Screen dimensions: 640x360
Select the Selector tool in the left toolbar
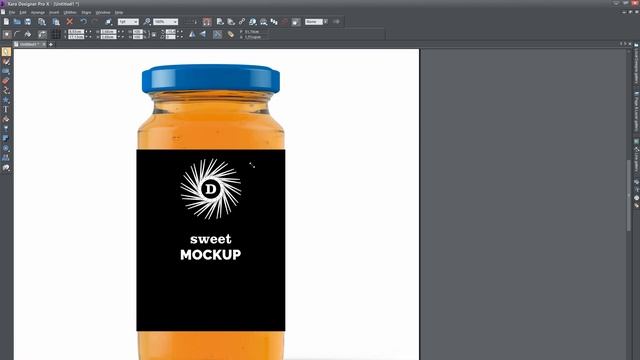pyautogui.click(x=6, y=52)
